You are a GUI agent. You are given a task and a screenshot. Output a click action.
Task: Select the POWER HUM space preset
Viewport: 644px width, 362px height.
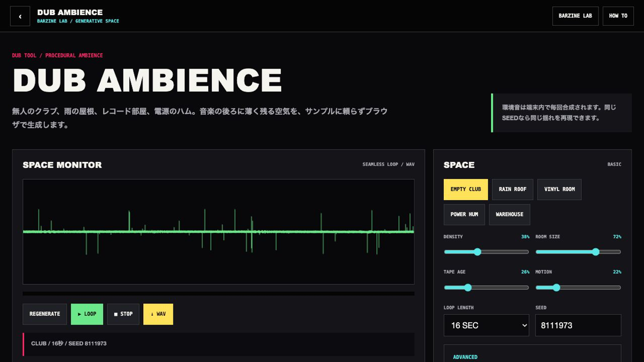(x=464, y=215)
